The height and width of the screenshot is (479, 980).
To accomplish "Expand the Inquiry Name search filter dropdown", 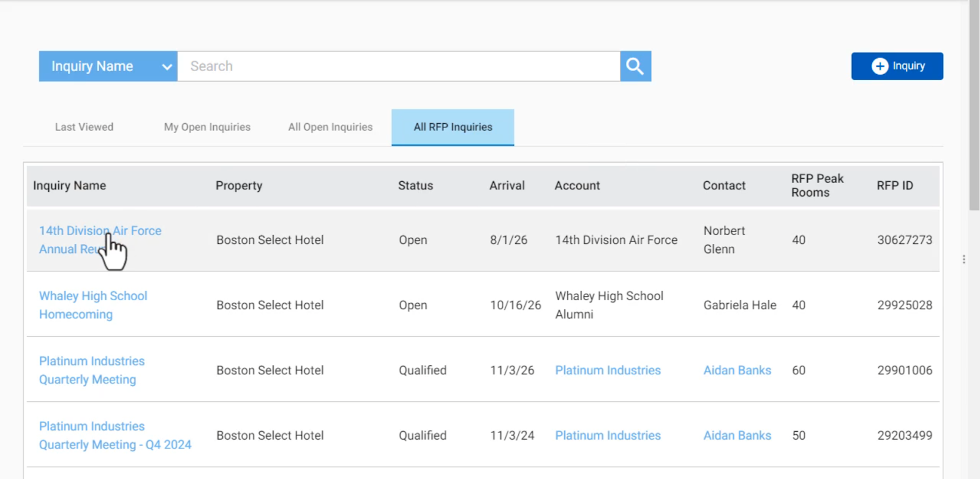I will [x=108, y=66].
